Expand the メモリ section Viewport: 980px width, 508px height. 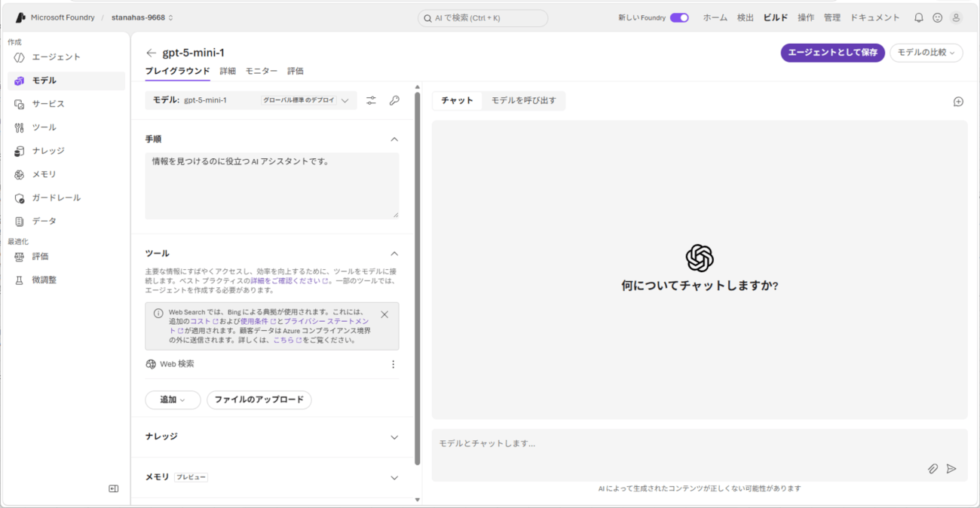point(394,478)
